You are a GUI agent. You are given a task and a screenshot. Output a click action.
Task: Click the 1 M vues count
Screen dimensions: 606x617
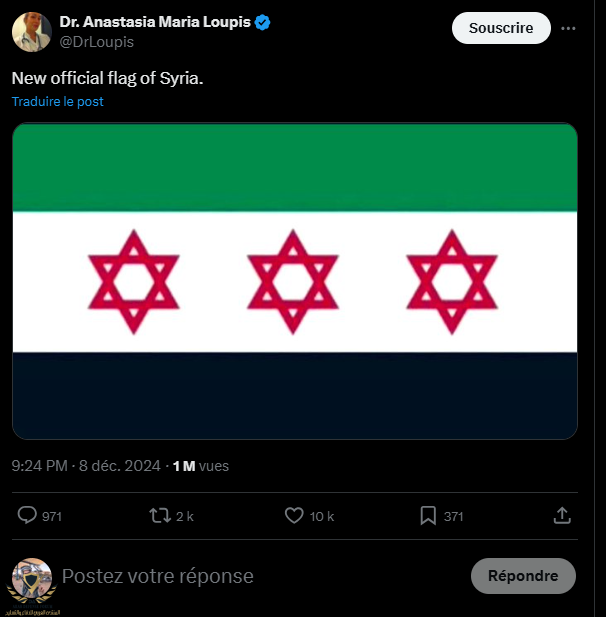200,466
